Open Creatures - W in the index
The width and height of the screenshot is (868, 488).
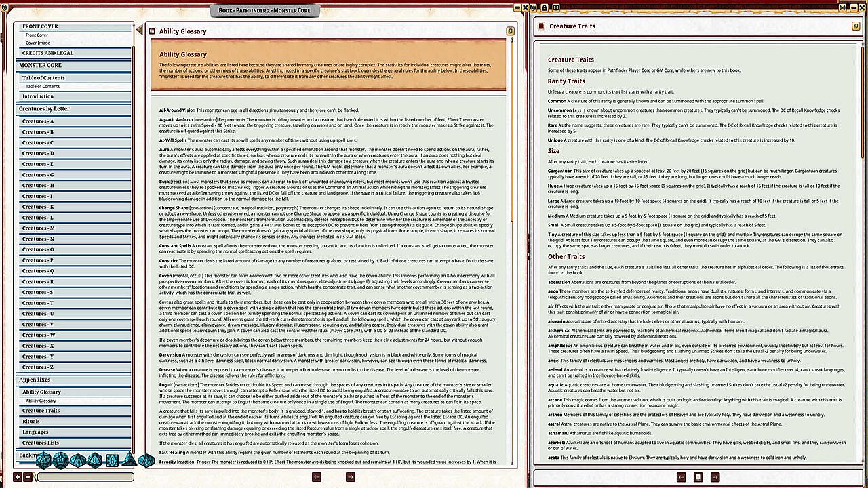[x=74, y=335]
